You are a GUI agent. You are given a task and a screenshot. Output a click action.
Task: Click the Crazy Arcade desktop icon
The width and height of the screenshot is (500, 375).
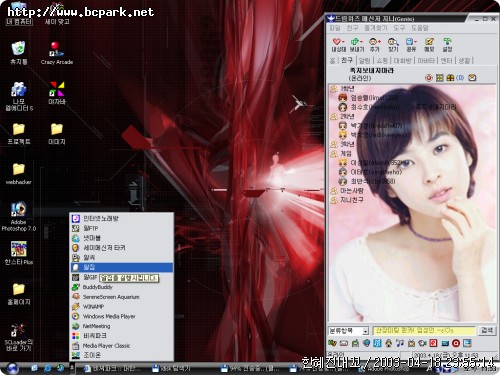[57, 53]
